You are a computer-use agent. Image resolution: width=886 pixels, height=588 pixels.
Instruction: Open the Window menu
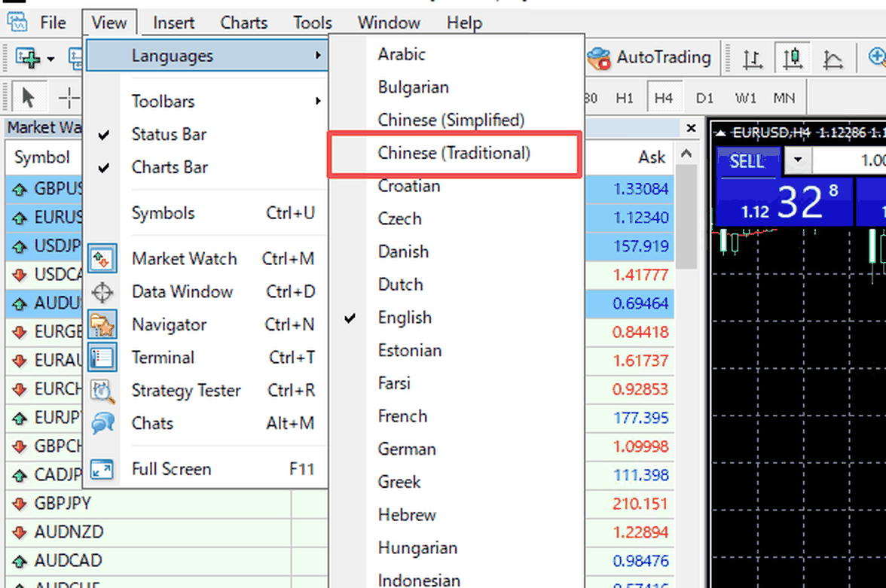click(x=389, y=23)
